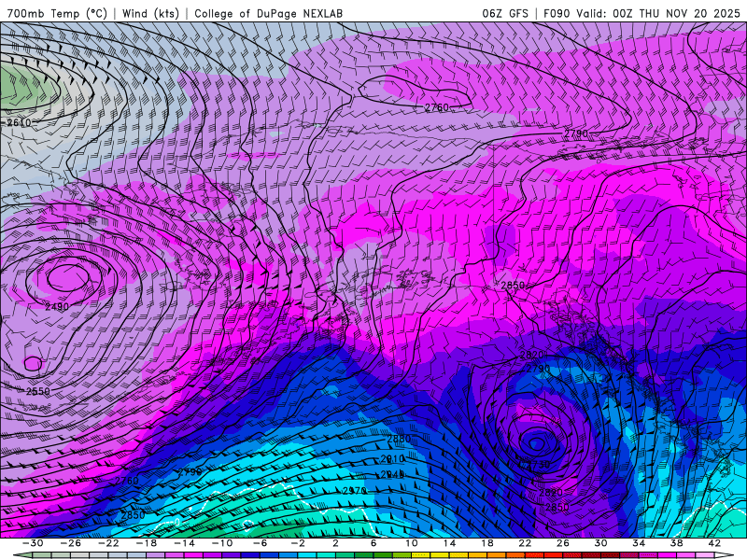
Task: Click the -10 colorbar tick label
Action: point(222,543)
